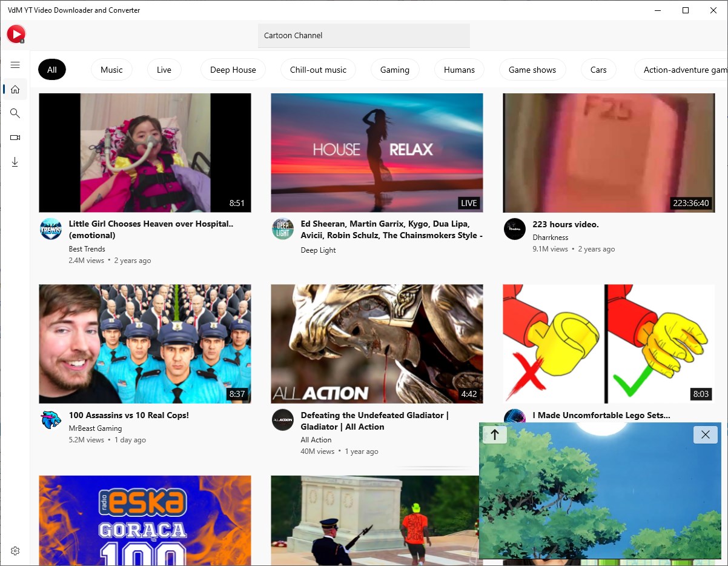Click the 'Best Trends' channel name
This screenshot has width=728, height=566.
point(87,249)
